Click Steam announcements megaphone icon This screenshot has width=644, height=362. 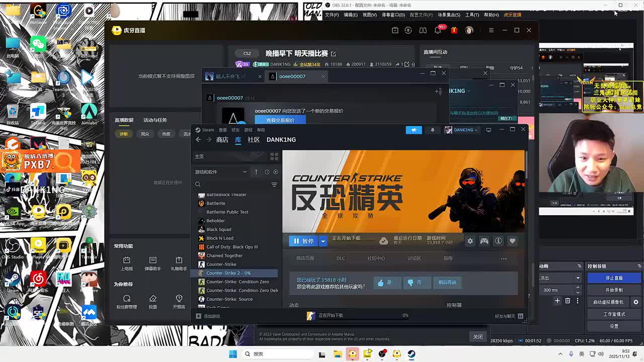(414, 130)
